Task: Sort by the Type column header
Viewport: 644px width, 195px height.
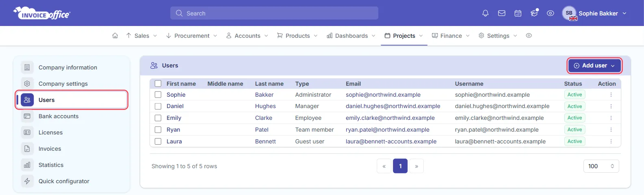Action: pyautogui.click(x=302, y=84)
